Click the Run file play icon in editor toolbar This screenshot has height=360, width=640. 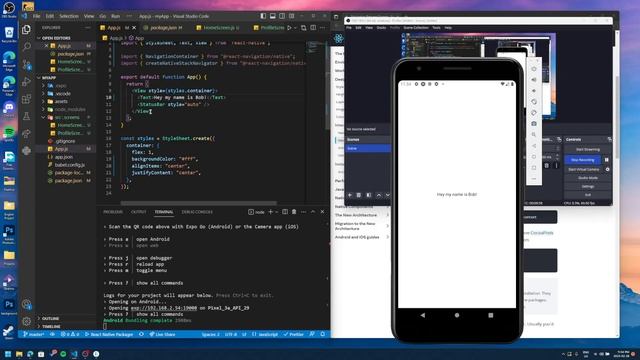coord(289,28)
